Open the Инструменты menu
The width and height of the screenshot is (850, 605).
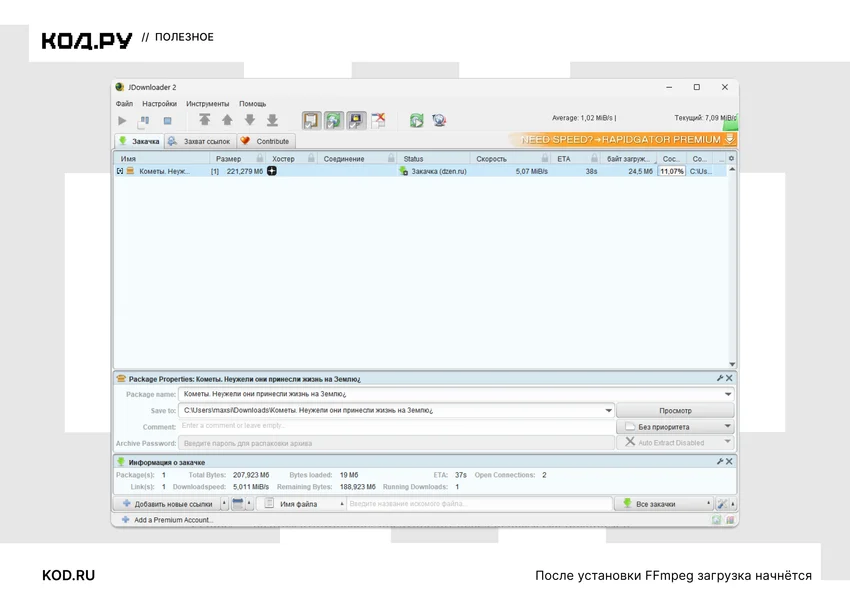pos(208,104)
